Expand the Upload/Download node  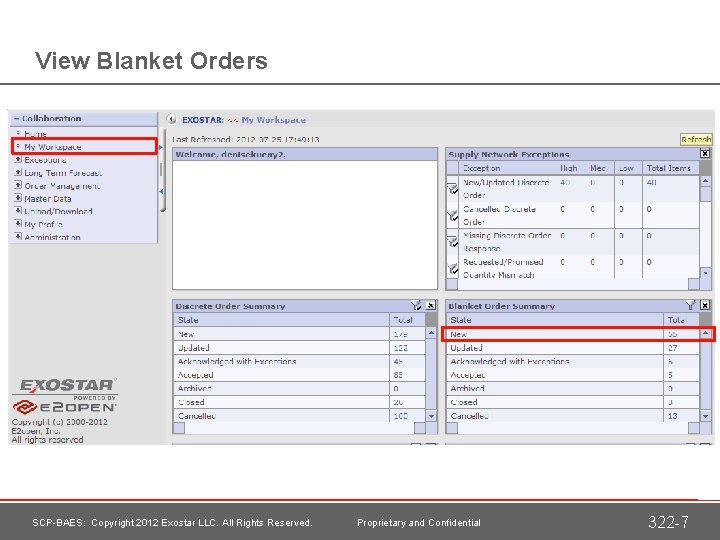pos(18,211)
